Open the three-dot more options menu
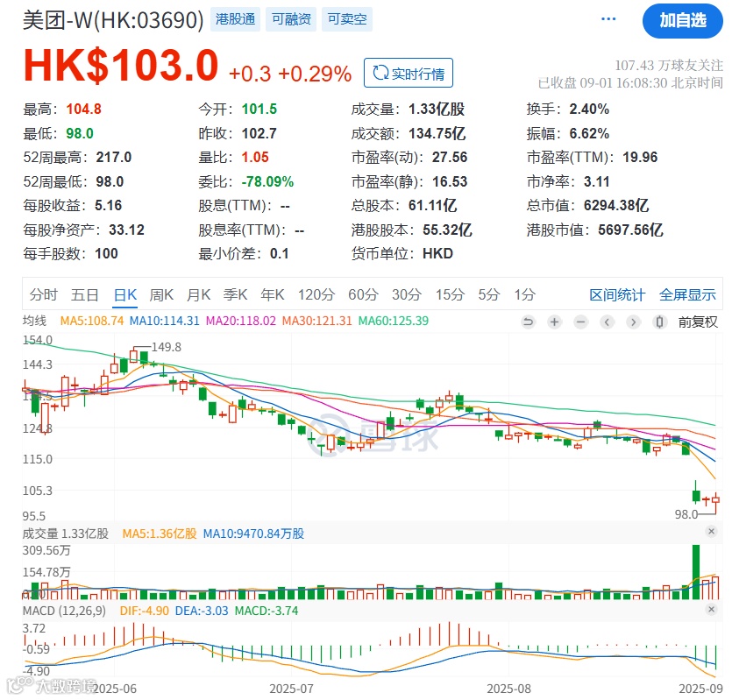 (608, 19)
